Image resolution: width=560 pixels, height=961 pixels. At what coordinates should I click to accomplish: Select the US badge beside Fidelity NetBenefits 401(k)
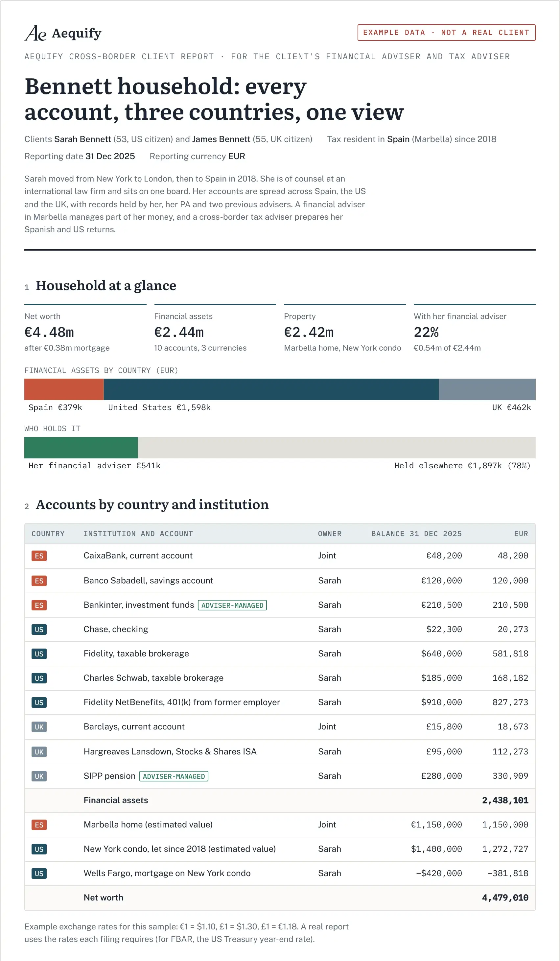pos(39,703)
